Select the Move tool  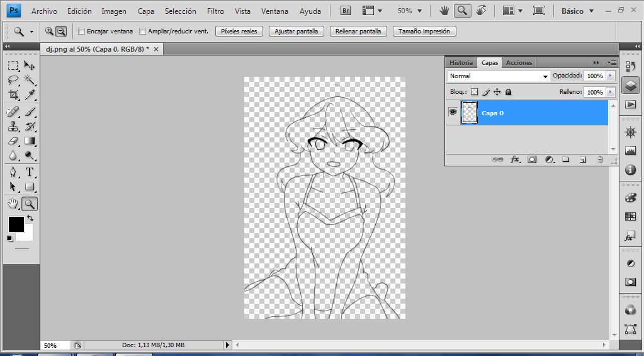click(29, 66)
